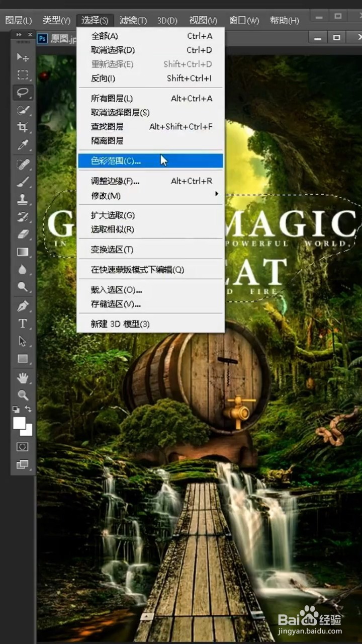
Task: Swap foreground and background colors
Action: coord(28,410)
